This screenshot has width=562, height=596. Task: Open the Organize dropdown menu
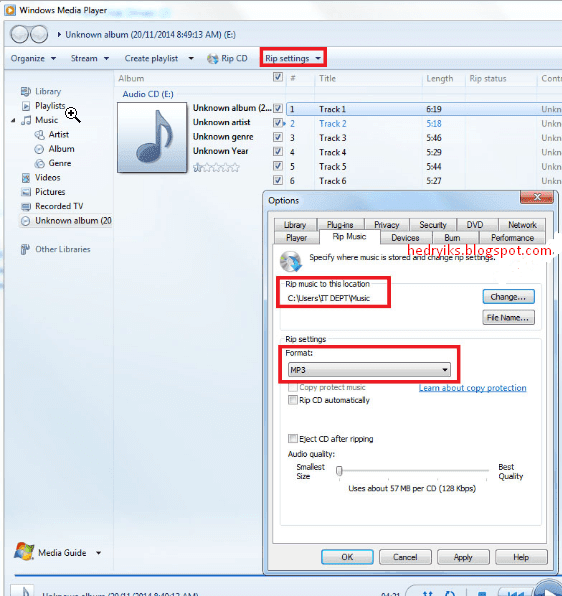click(33, 59)
